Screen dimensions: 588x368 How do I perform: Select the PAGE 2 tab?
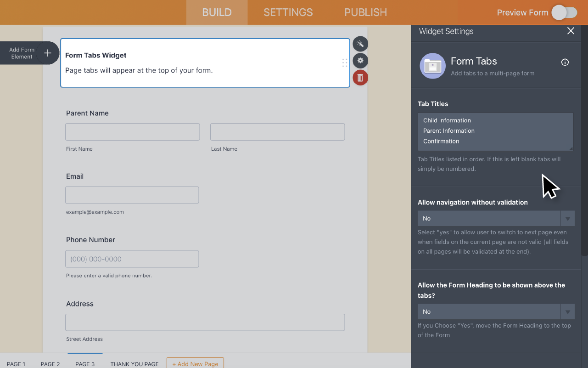pyautogui.click(x=50, y=363)
